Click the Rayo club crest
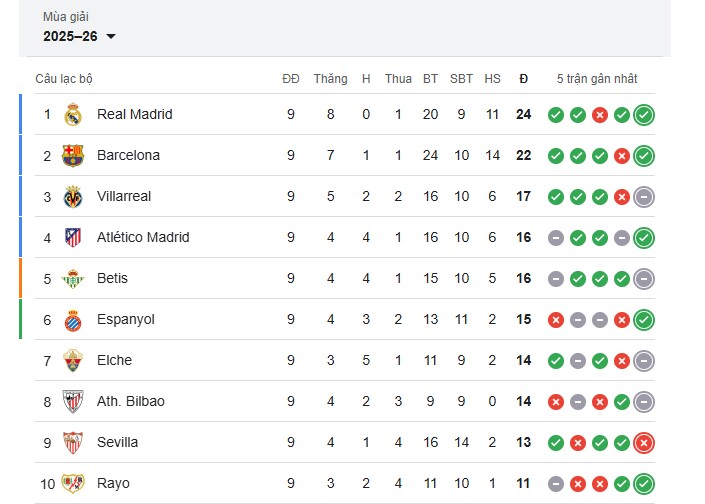The height and width of the screenshot is (504, 705). click(73, 484)
